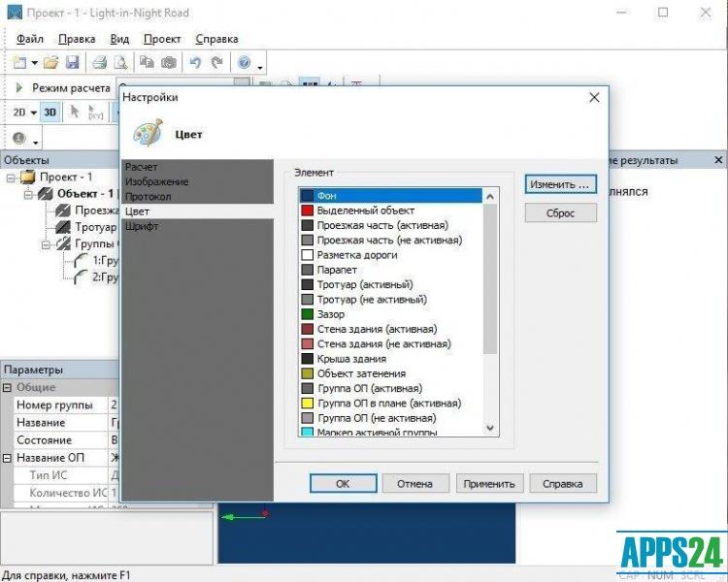728x582 pixels.
Task: Collapse the Проект - 1 tree node
Action: click(11, 177)
